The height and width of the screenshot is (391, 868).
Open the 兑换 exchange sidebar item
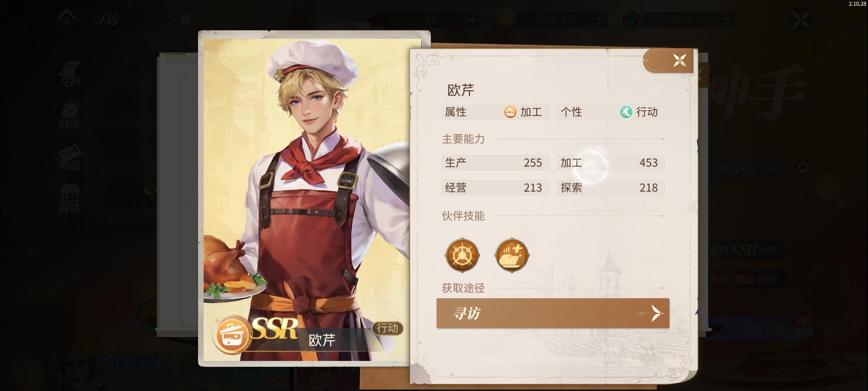pyautogui.click(x=69, y=74)
